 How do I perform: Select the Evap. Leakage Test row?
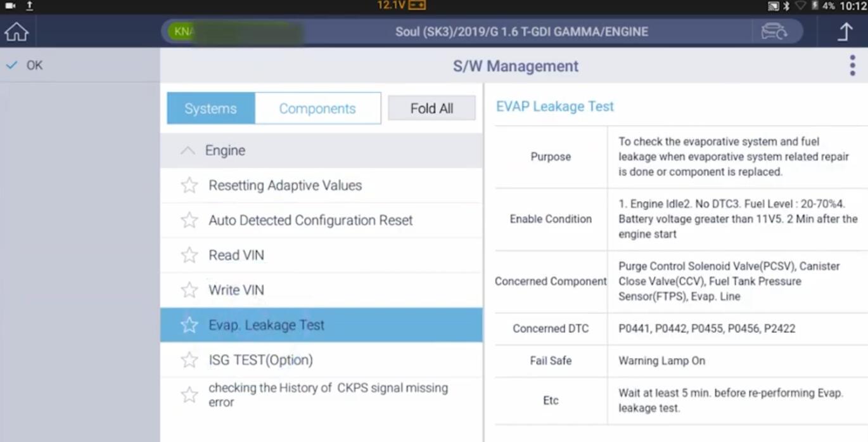tap(321, 325)
